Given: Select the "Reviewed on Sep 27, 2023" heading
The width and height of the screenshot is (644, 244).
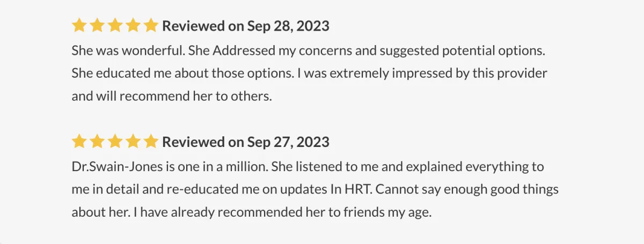Looking at the screenshot, I should (x=246, y=142).
